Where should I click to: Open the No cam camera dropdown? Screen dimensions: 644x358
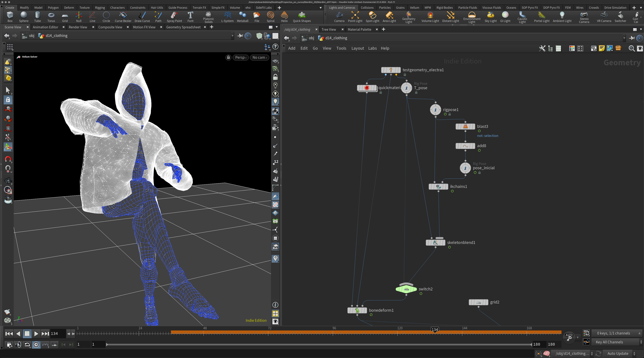click(259, 58)
